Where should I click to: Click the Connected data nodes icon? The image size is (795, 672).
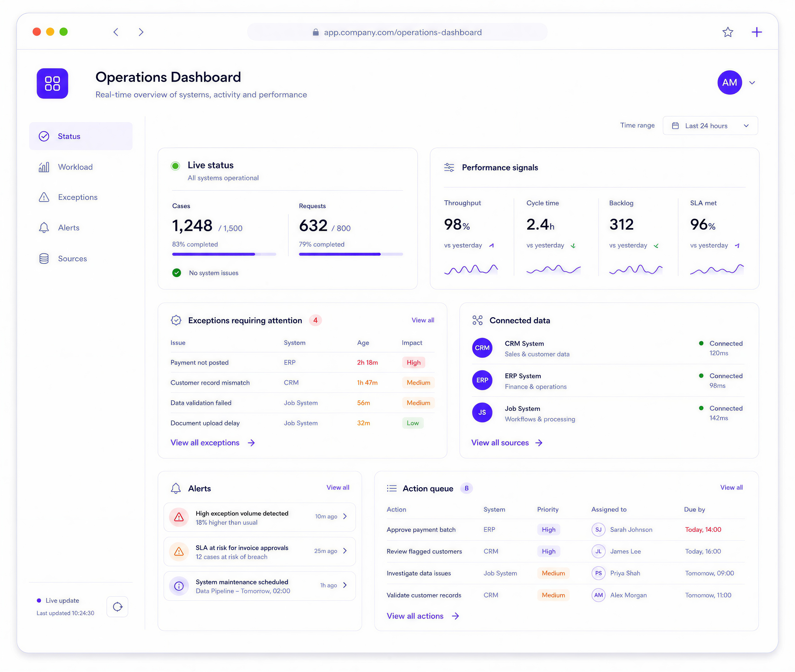477,320
